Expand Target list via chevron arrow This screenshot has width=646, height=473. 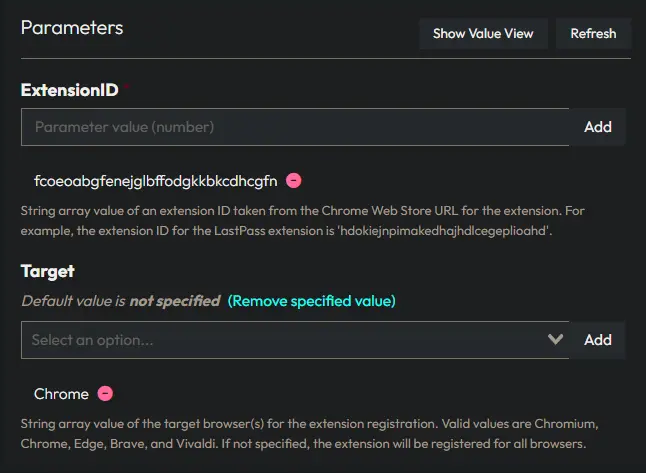(x=556, y=340)
